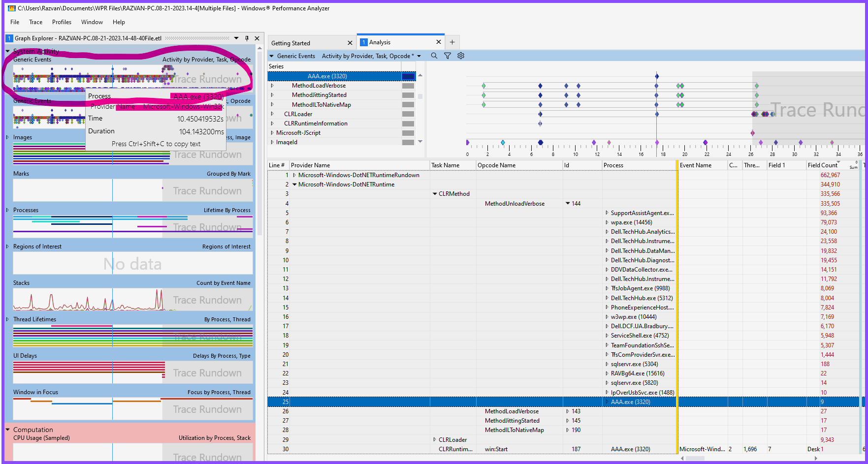This screenshot has height=464, width=868.
Task: Click the Analysis tab number badge
Action: 364,42
